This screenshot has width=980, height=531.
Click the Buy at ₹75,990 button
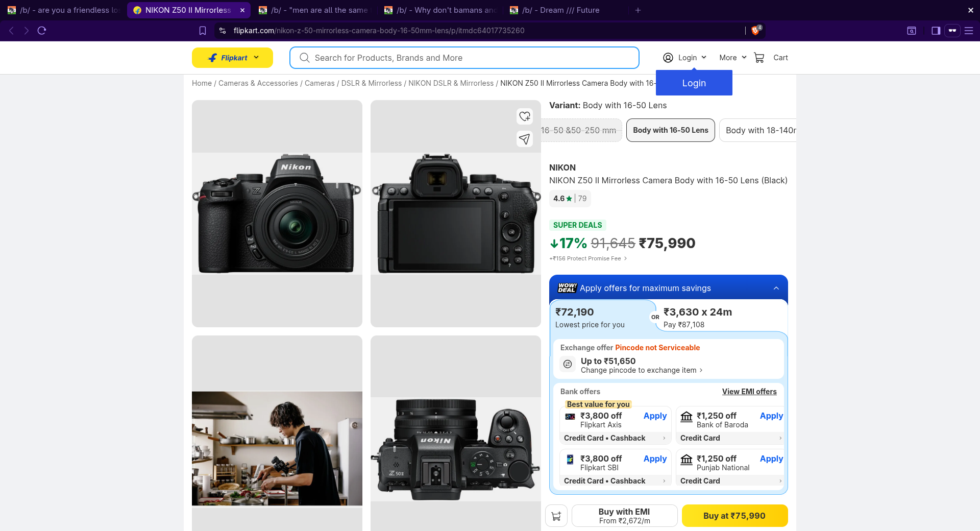coord(734,516)
